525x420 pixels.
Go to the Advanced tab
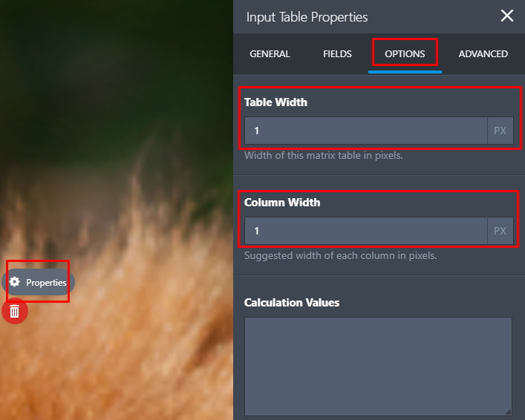[x=483, y=53]
